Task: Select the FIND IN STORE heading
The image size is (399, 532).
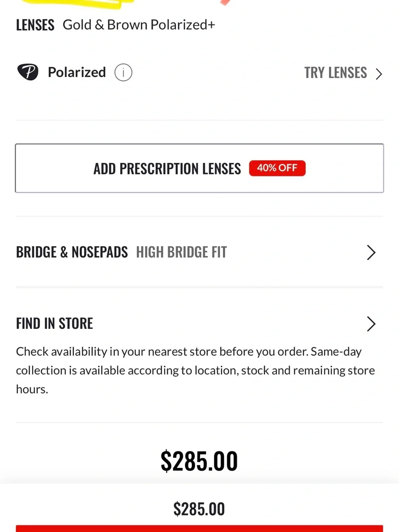Action: pos(55,323)
